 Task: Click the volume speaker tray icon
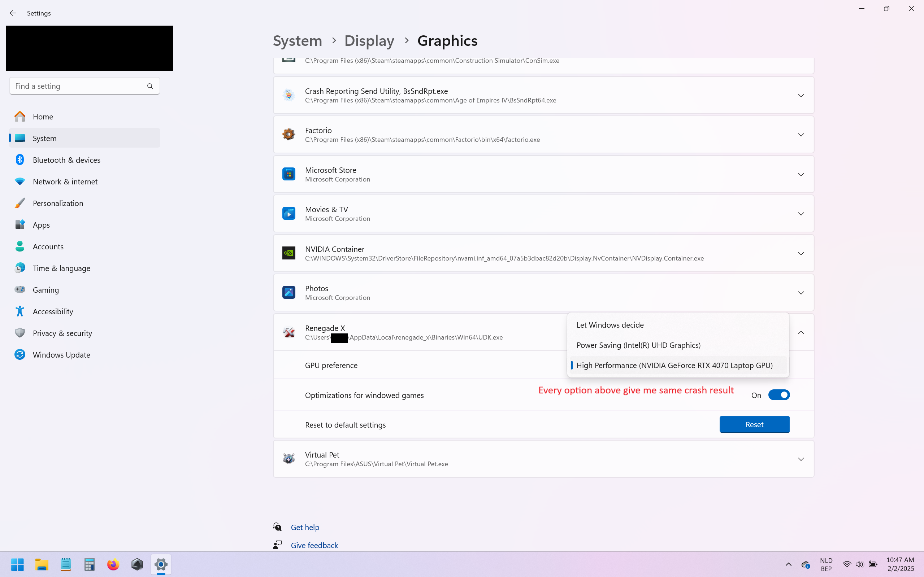[x=859, y=564]
